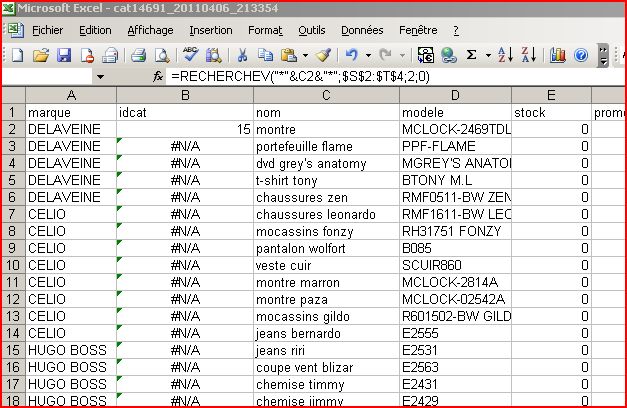Select the #N/A cell in row 5
The height and width of the screenshot is (408, 627).
point(185,180)
